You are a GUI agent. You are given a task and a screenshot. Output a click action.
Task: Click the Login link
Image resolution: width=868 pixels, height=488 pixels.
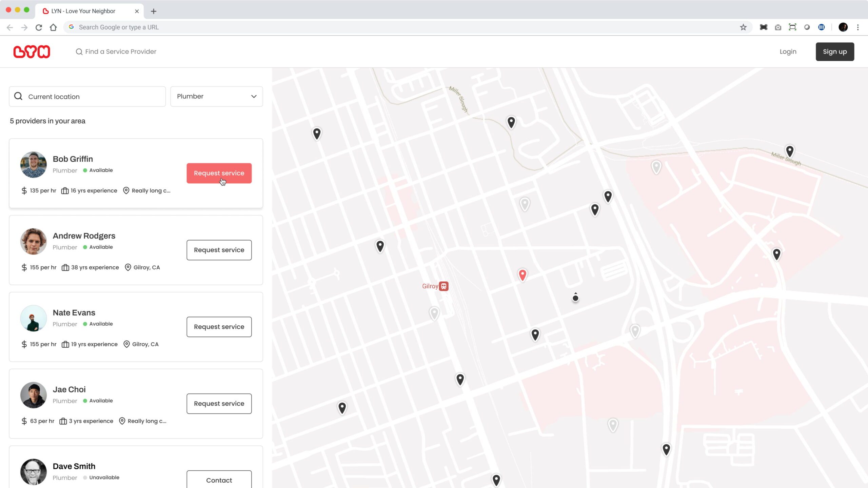[788, 52]
